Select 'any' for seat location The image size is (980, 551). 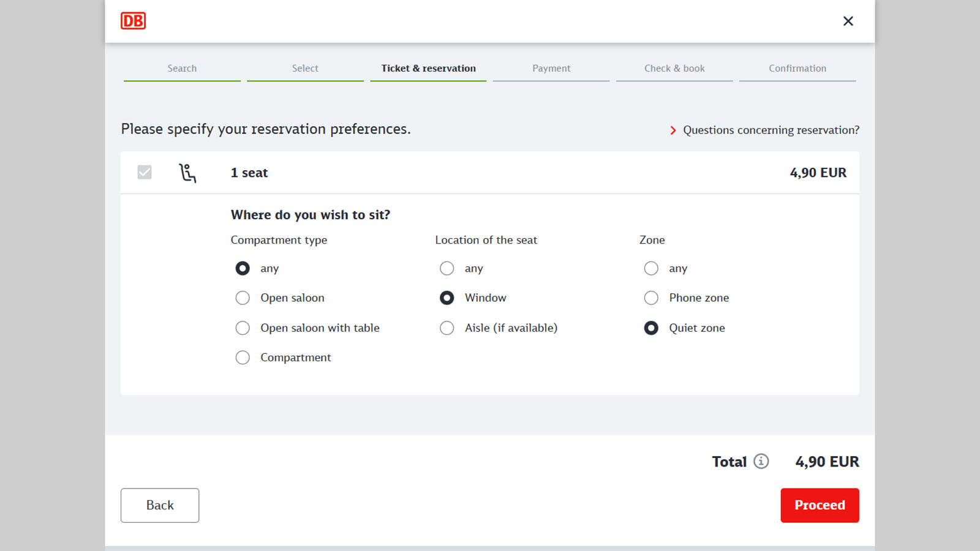pyautogui.click(x=447, y=268)
